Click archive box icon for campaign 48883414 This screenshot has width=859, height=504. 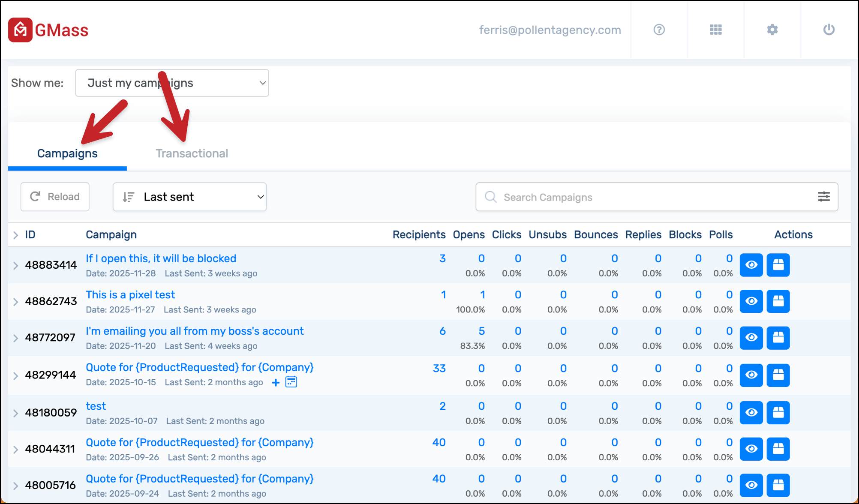pos(778,265)
